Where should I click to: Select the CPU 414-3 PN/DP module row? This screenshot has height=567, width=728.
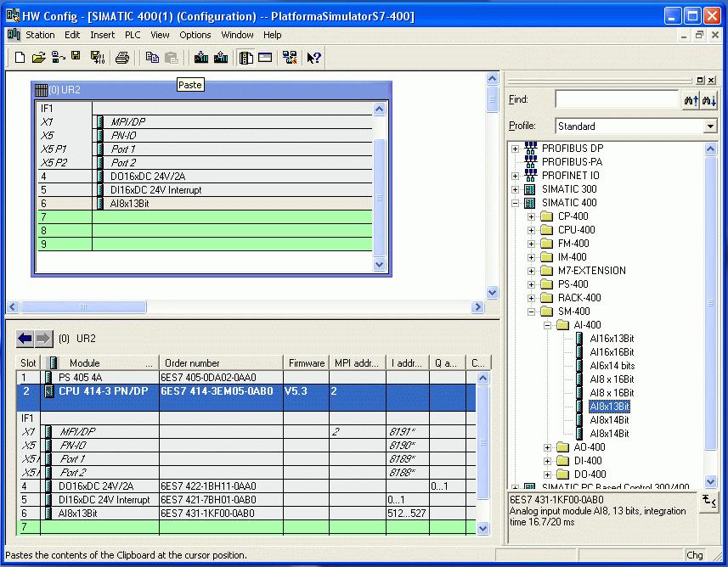point(246,397)
